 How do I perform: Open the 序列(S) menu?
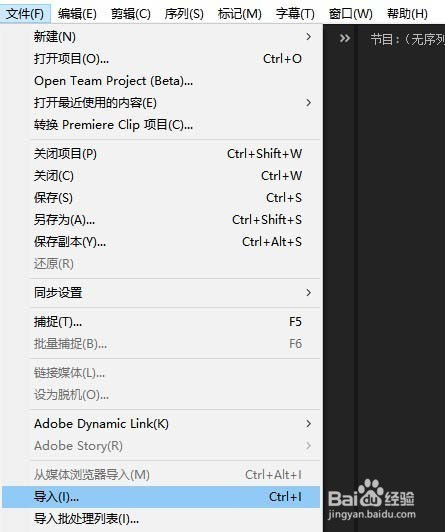coord(184,14)
